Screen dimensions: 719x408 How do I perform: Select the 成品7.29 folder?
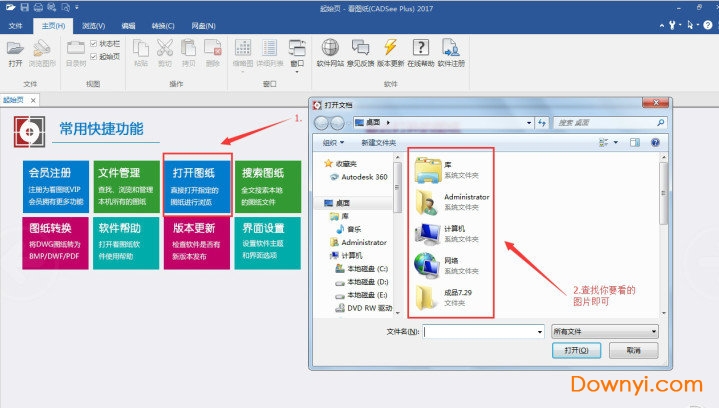443,297
